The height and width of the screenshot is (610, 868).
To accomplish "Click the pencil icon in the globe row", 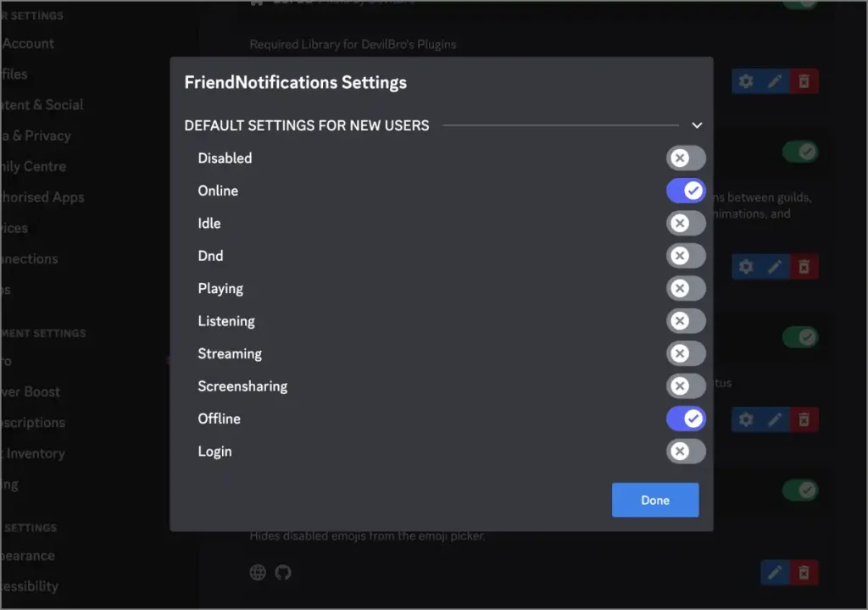I will pos(775,573).
